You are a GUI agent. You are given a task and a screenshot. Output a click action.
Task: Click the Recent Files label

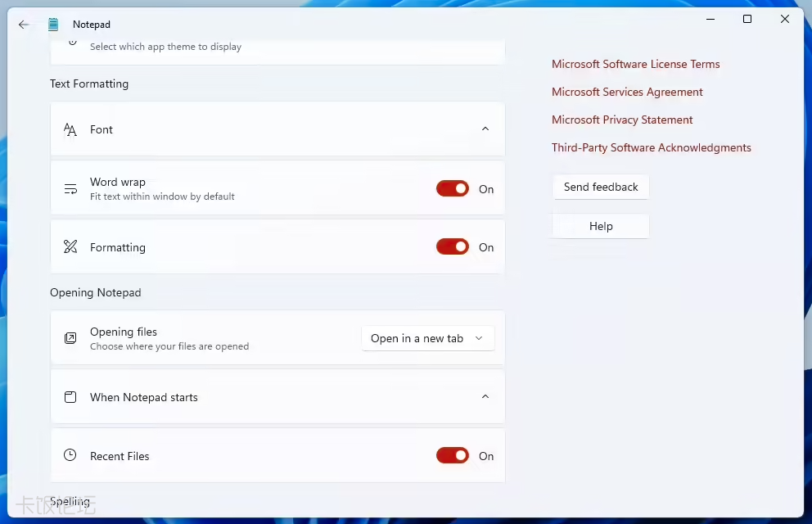[x=120, y=456]
